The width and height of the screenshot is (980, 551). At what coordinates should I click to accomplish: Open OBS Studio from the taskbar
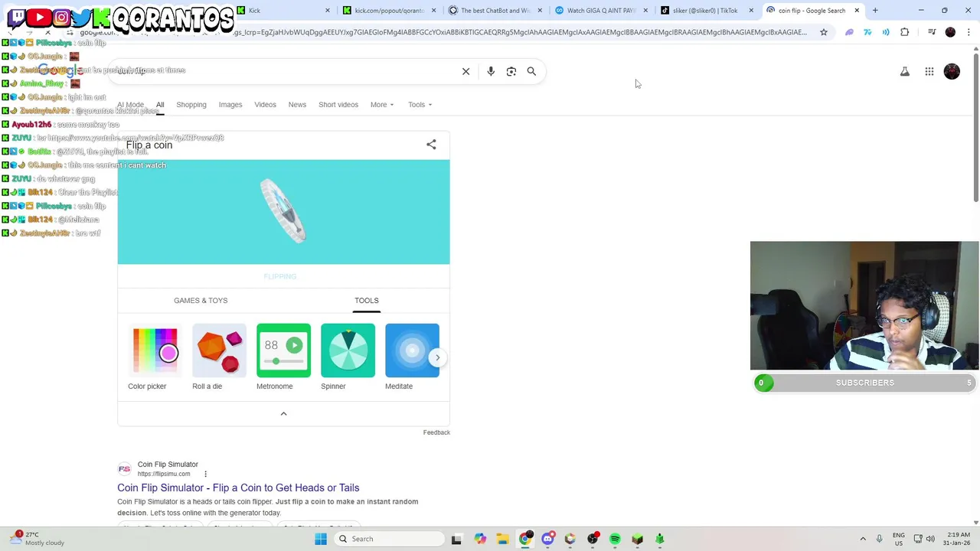coord(593,539)
